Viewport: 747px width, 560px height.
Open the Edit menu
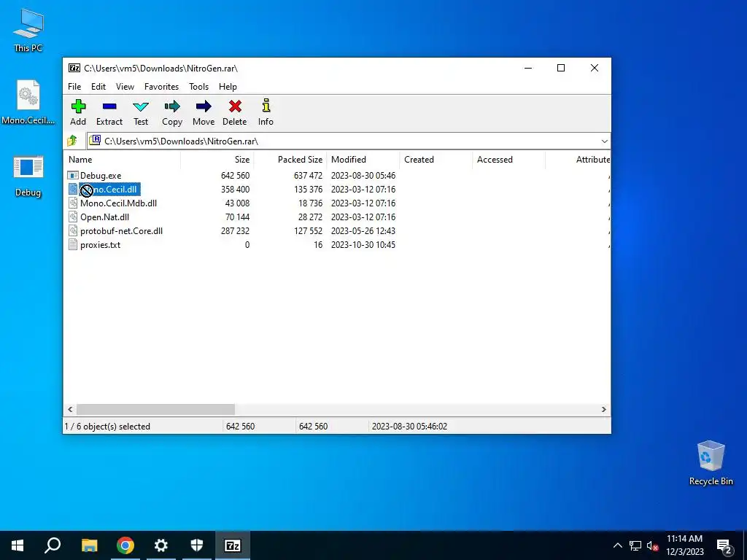98,87
